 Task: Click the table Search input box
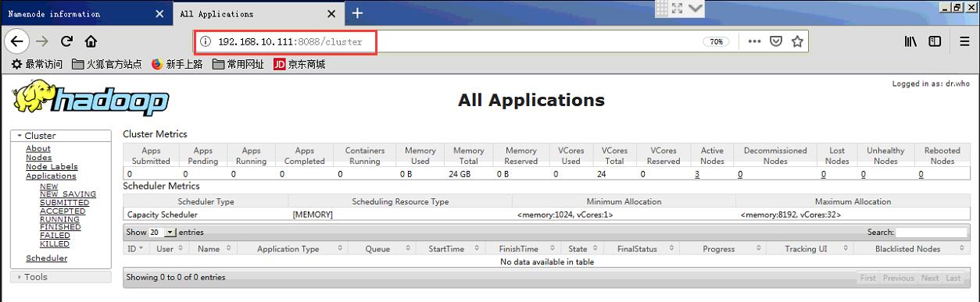tap(931, 233)
